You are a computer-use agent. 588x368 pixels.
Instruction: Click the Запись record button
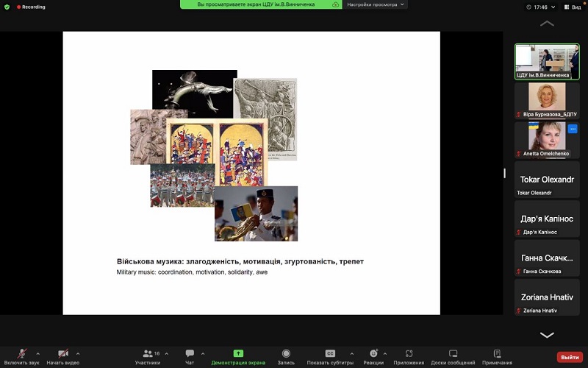pos(286,357)
